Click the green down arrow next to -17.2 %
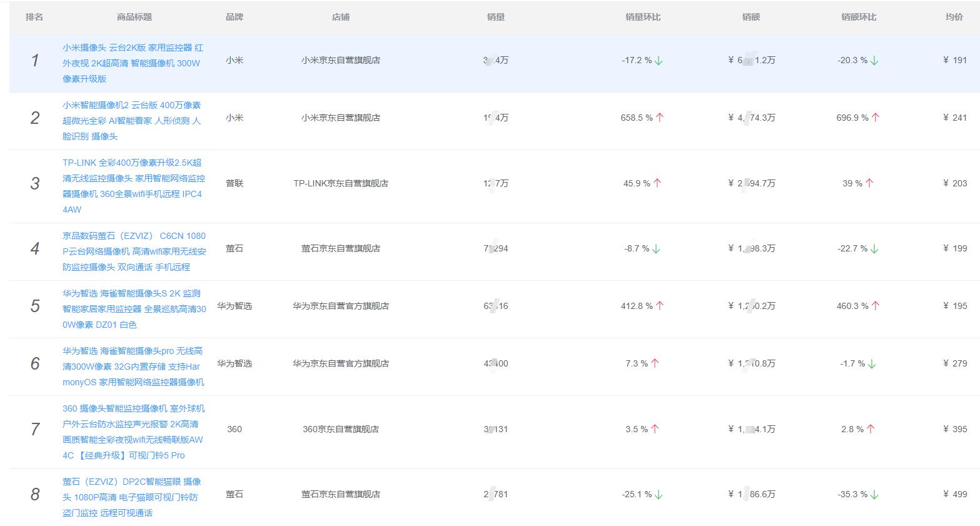980x526 pixels. click(x=659, y=61)
